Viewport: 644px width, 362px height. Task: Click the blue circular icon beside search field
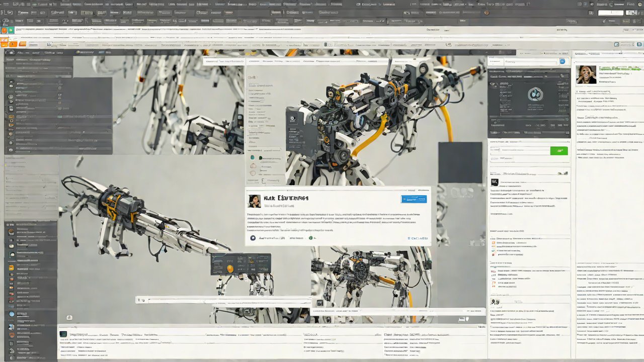(x=562, y=62)
